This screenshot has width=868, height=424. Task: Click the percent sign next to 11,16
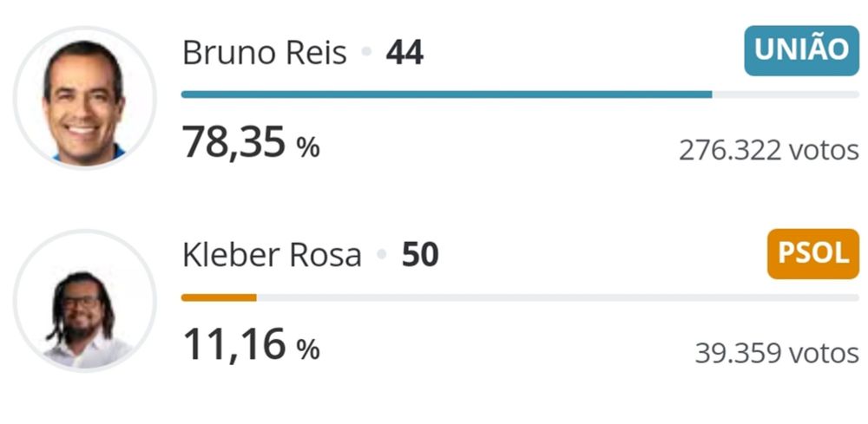308,349
